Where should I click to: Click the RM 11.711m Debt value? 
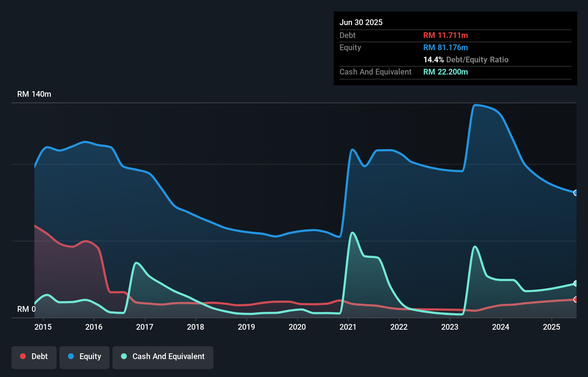(x=445, y=35)
